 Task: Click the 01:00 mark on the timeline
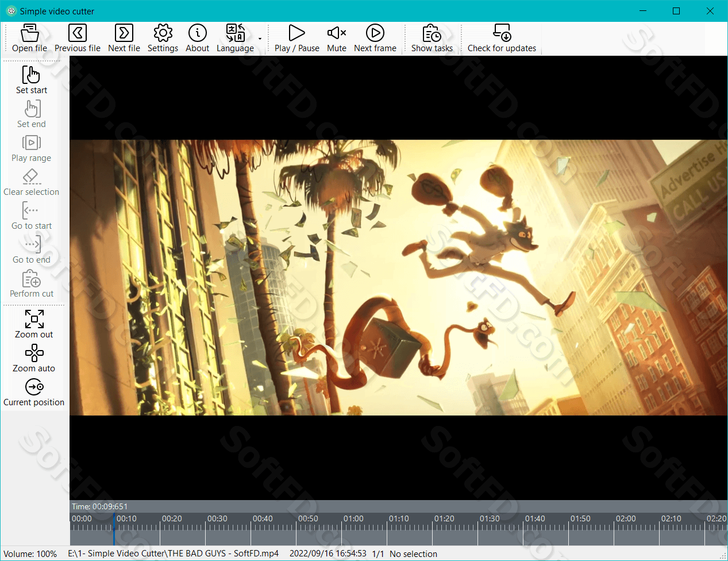pyautogui.click(x=353, y=518)
